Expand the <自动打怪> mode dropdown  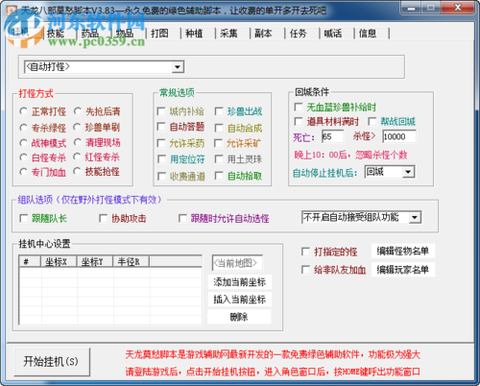(178, 67)
